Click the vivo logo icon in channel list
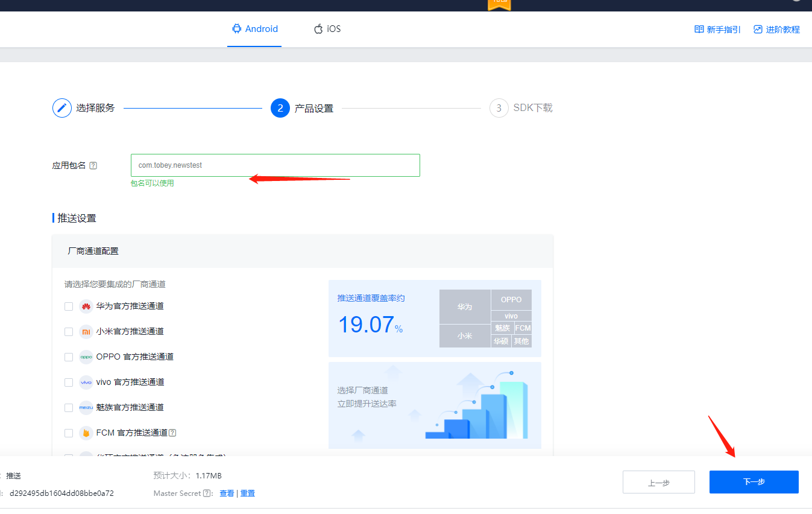812x514 pixels. tap(85, 382)
